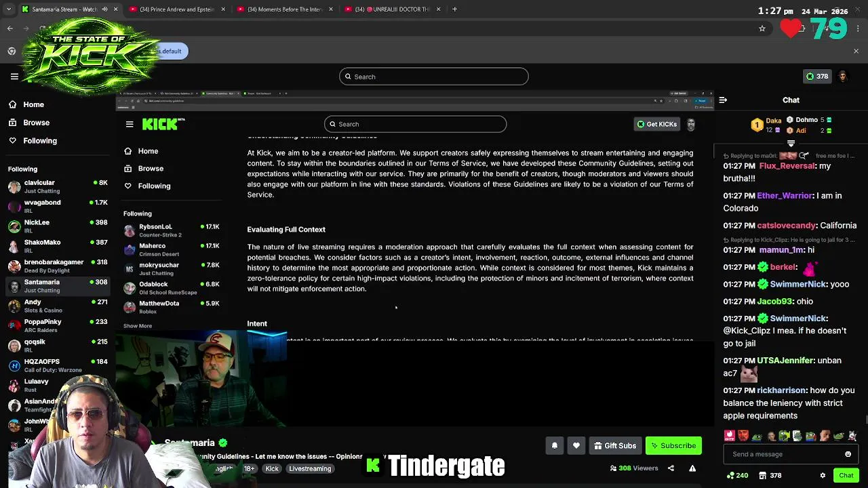Toggle hamburger menu in streamed Kick page

(x=130, y=124)
